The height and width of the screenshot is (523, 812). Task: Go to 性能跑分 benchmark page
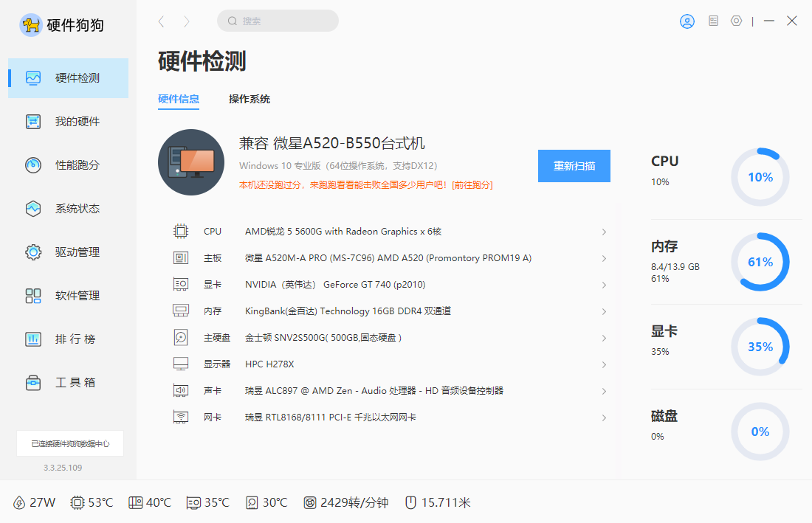[x=69, y=165]
